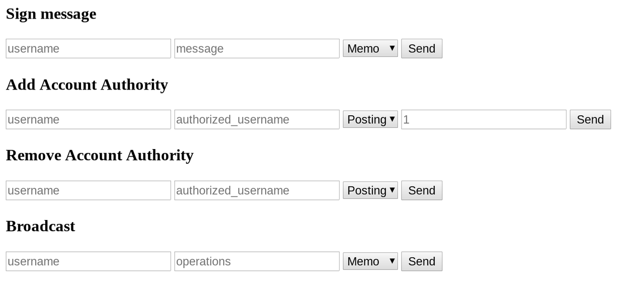This screenshot has width=644, height=283.
Task: Focus authorized_username field under Remove Account Authority
Action: pyautogui.click(x=257, y=190)
